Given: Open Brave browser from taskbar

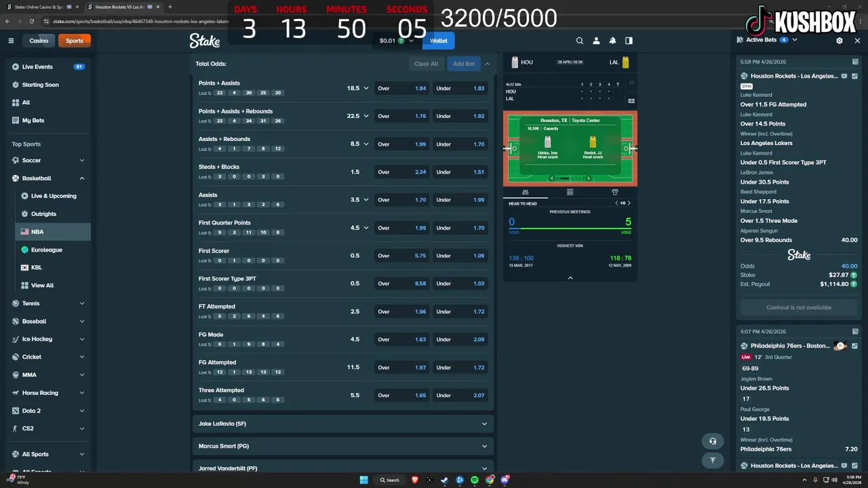Looking at the screenshot, I should click(415, 480).
